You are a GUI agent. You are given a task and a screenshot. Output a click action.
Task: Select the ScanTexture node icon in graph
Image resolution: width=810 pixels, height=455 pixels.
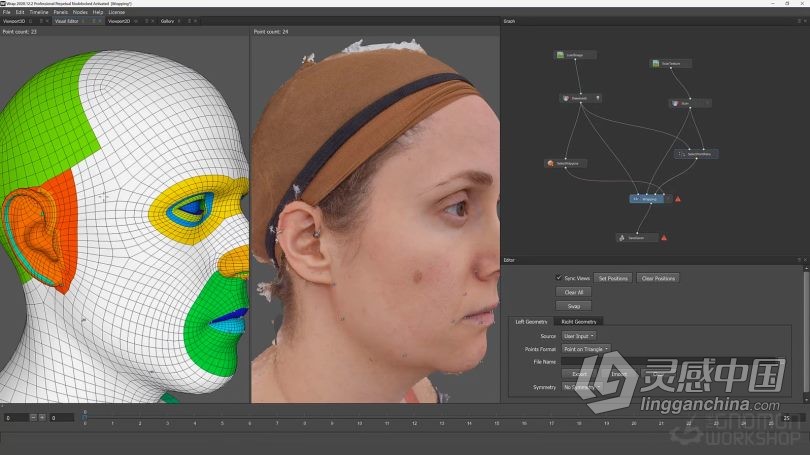656,64
